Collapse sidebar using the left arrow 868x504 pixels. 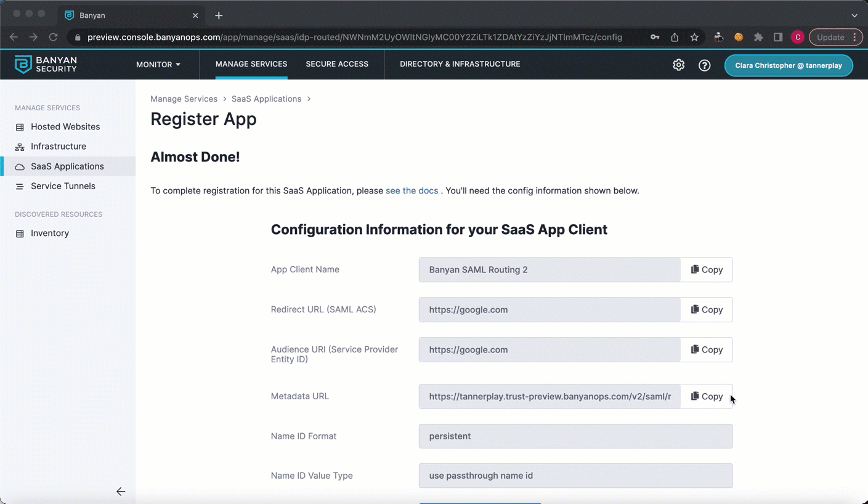click(121, 491)
